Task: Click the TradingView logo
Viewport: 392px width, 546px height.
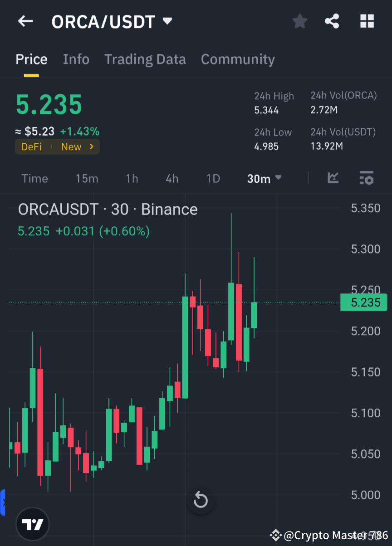Action: point(32,524)
